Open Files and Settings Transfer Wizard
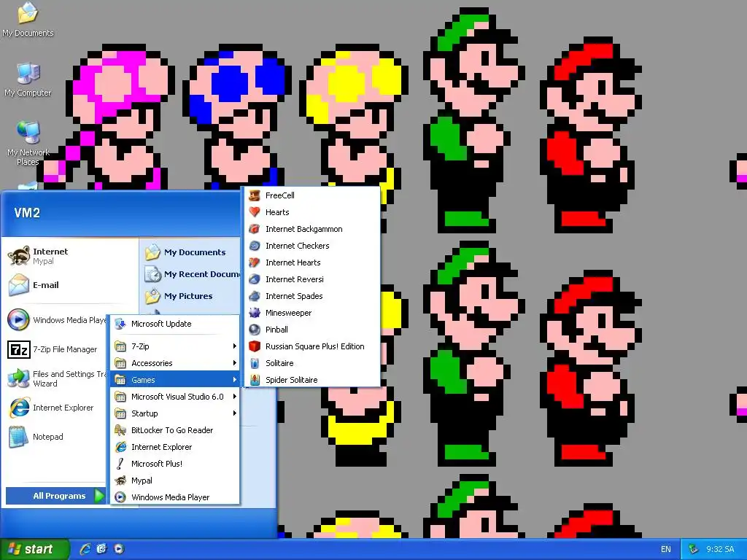The width and height of the screenshot is (747, 560). (55, 378)
